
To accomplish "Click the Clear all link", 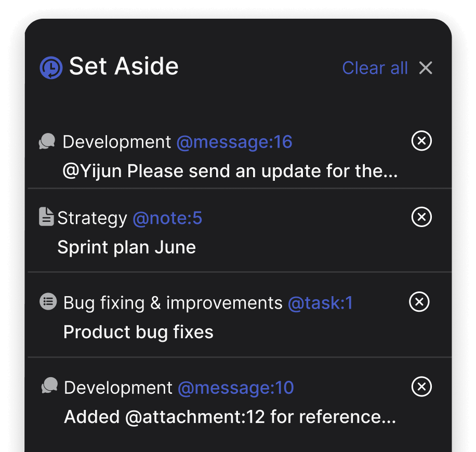I will (x=375, y=68).
